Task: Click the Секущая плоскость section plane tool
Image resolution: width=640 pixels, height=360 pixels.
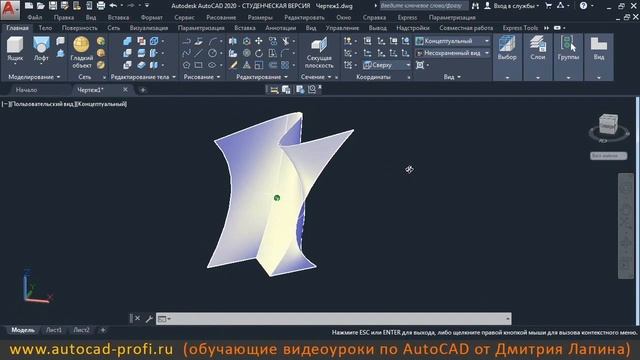Action: (319, 53)
